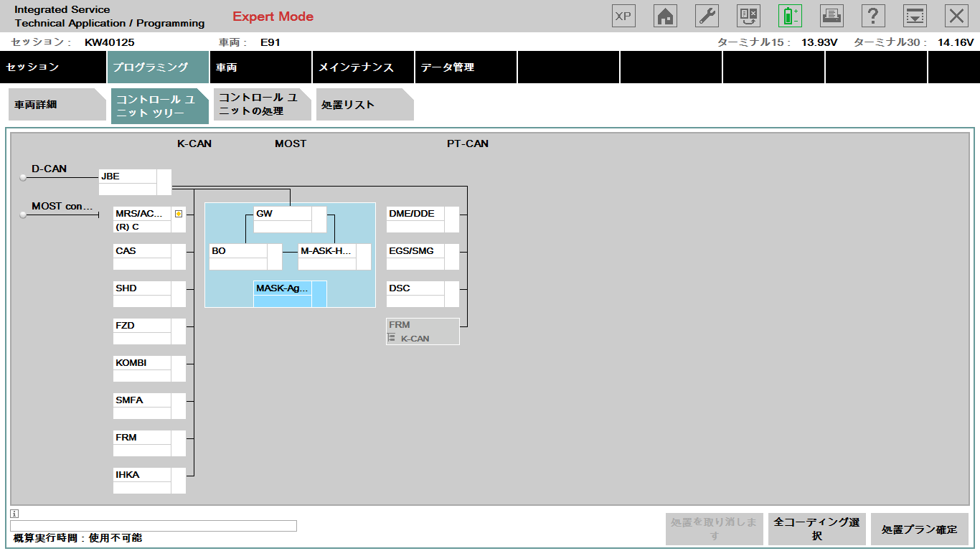Click the 全コーディング選択 button
The width and height of the screenshot is (980, 551).
[816, 529]
